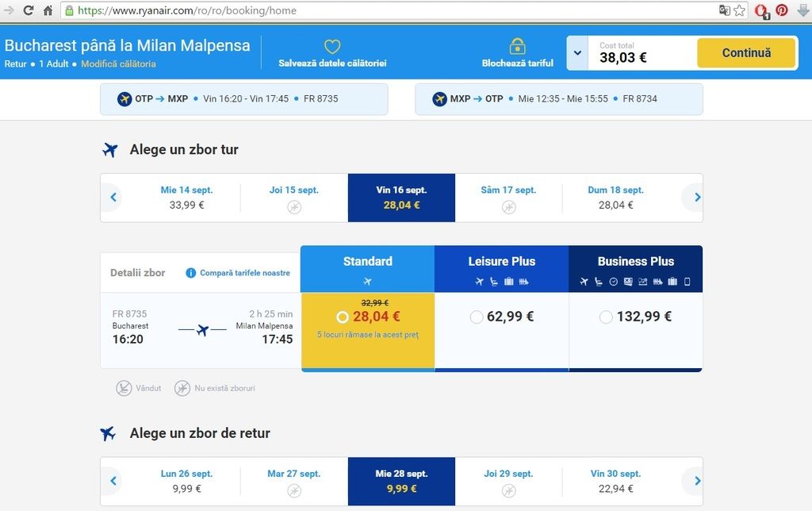This screenshot has width=812, height=511.
Task: Click the padlock fare lock icon
Action: pyautogui.click(x=517, y=46)
